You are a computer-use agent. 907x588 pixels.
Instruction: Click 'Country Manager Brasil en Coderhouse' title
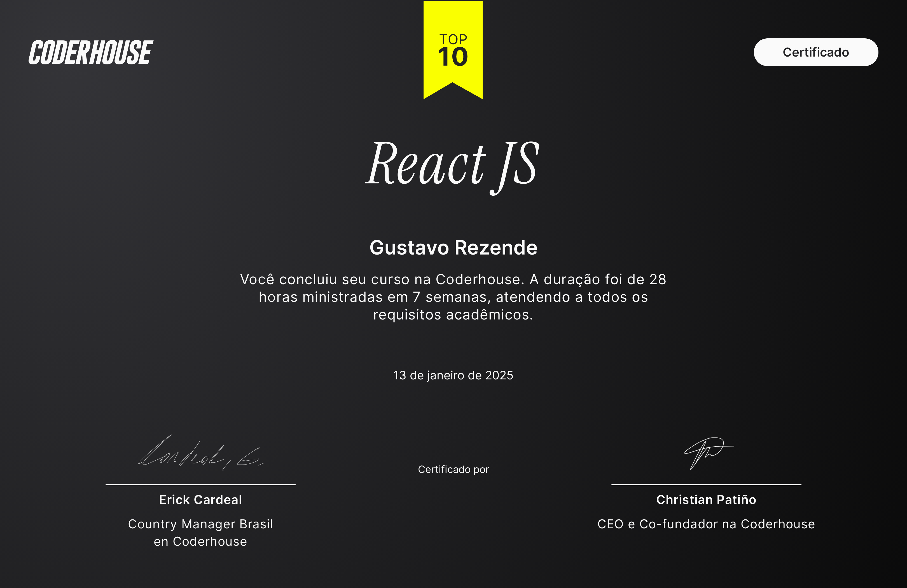(x=200, y=533)
